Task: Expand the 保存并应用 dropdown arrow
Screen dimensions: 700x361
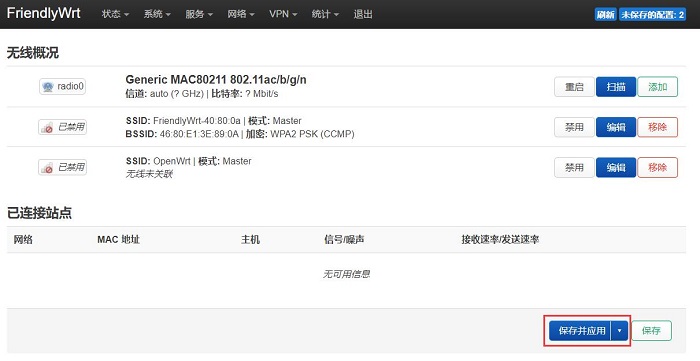Action: (x=620, y=331)
